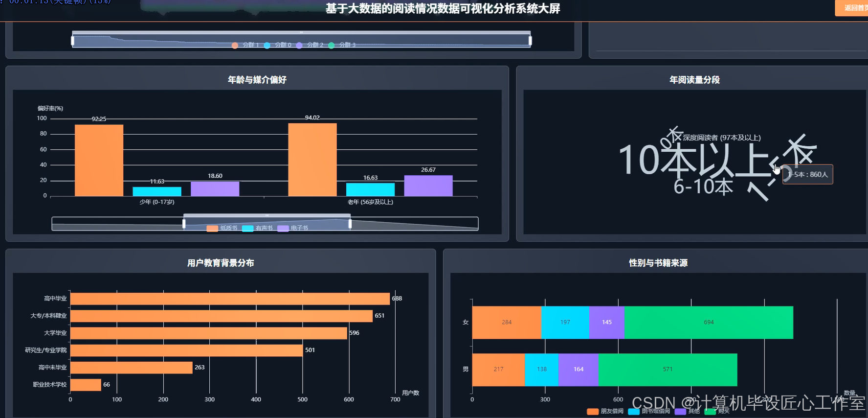Toggle the 分群 1 legend series
This screenshot has width=868, height=418.
[x=245, y=45]
